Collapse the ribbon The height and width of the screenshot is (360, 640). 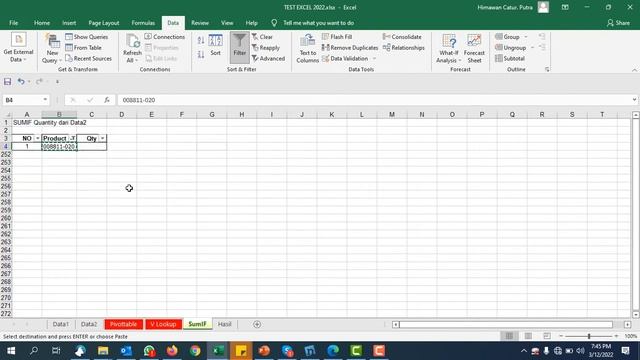tap(634, 70)
